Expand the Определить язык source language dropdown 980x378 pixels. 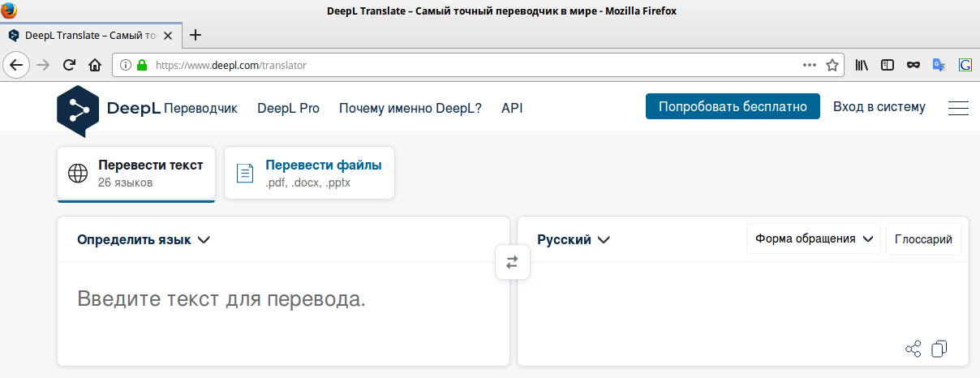pos(144,239)
